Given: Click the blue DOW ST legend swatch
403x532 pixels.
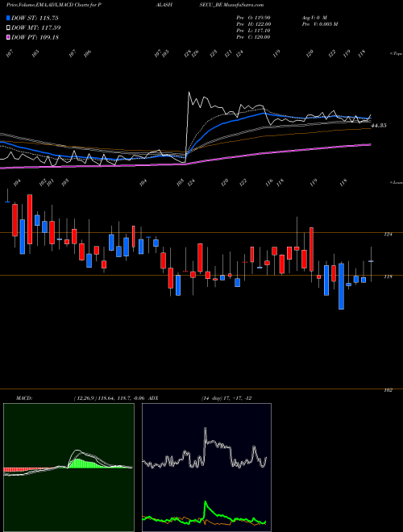Looking at the screenshot, I should 8,18.
